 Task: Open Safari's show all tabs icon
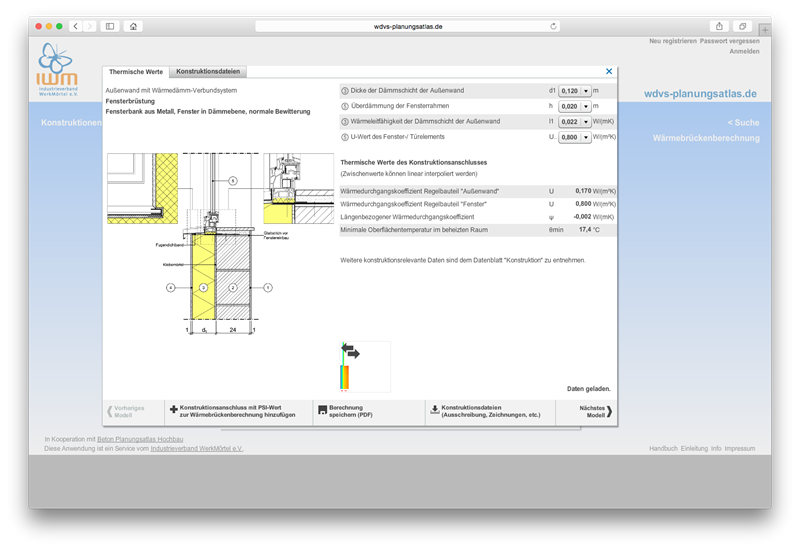(x=743, y=26)
